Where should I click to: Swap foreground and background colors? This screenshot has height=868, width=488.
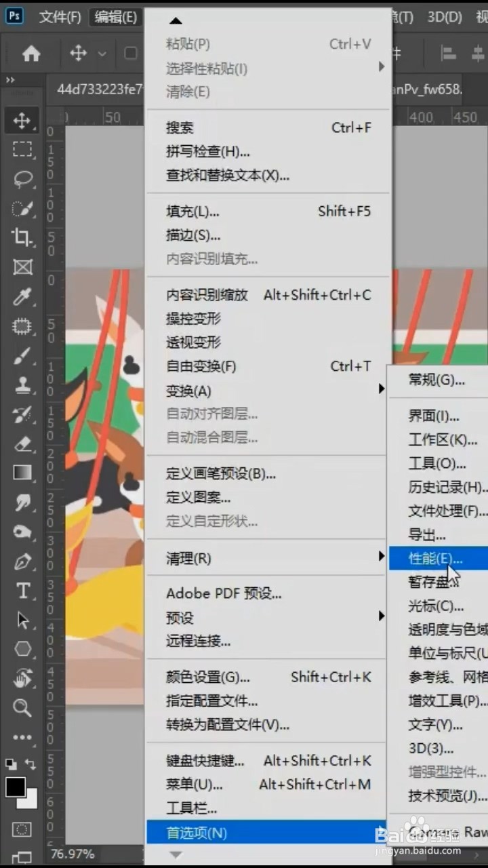point(30,764)
